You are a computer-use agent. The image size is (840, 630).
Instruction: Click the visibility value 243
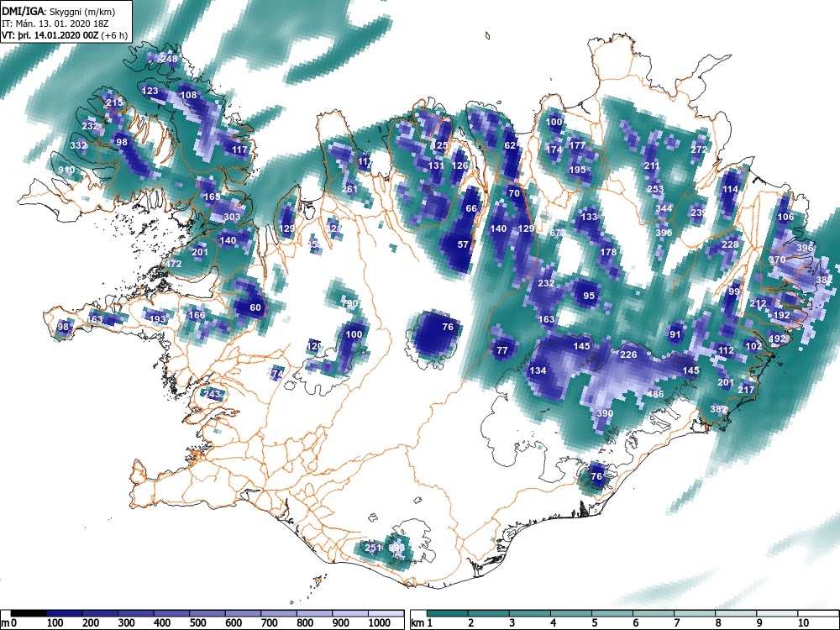(x=213, y=394)
